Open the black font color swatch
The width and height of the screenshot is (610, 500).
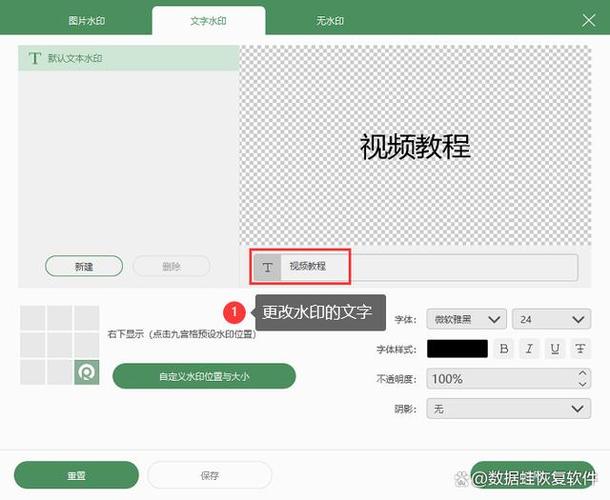pyautogui.click(x=457, y=349)
